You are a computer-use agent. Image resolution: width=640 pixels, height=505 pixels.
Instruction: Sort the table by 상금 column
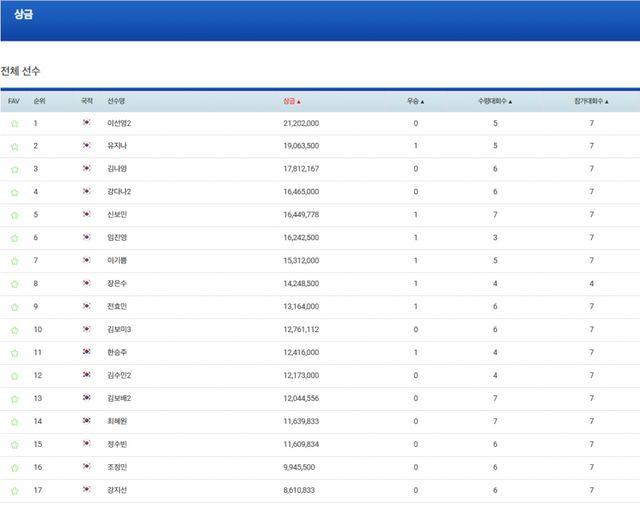pos(291,101)
